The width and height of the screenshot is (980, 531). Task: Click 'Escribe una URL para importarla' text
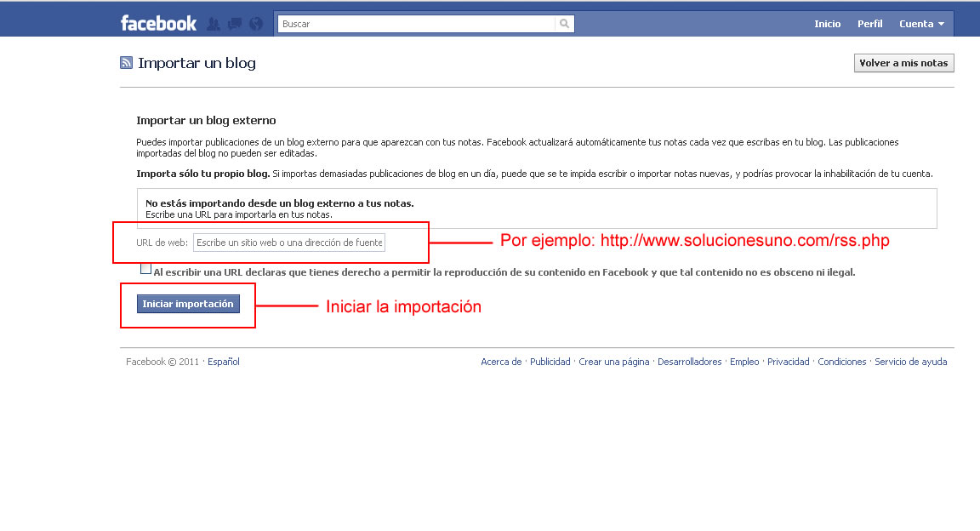239,214
